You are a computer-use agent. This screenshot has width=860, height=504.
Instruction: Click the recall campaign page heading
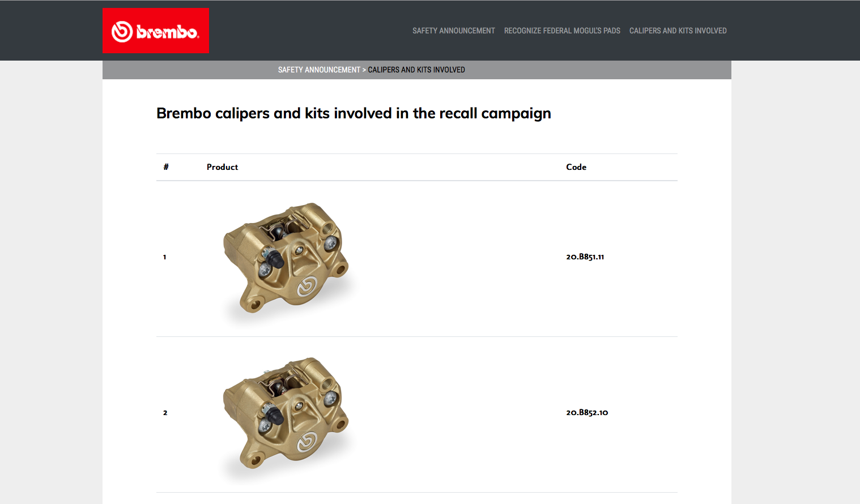click(354, 113)
